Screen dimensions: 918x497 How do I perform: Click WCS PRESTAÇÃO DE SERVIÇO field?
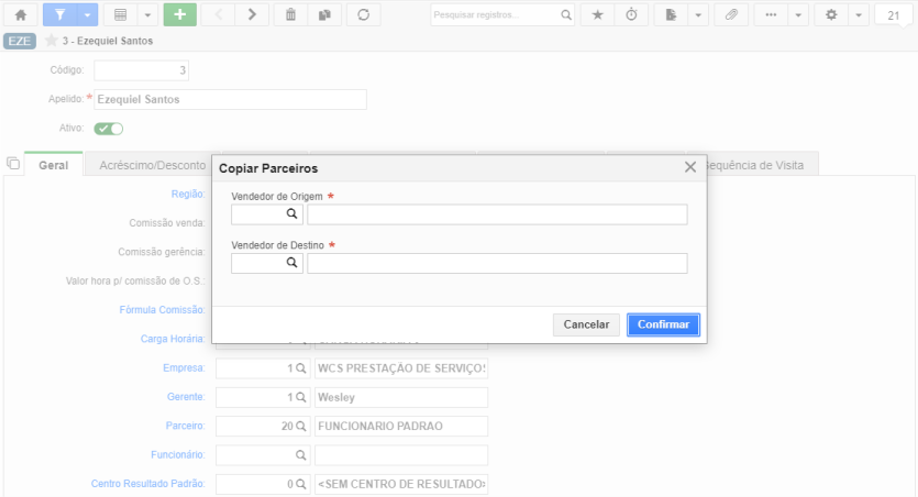pyautogui.click(x=401, y=368)
